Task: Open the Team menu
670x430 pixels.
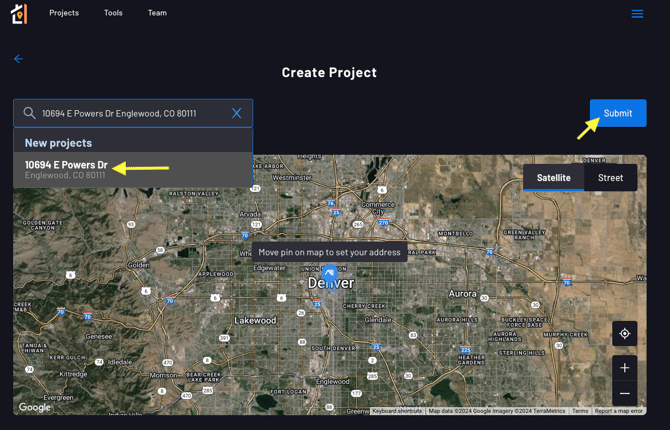Action: pyautogui.click(x=157, y=13)
